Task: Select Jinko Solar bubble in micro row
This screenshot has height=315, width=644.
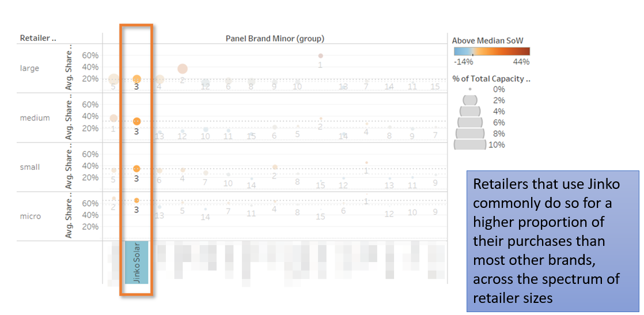Action: [x=137, y=200]
